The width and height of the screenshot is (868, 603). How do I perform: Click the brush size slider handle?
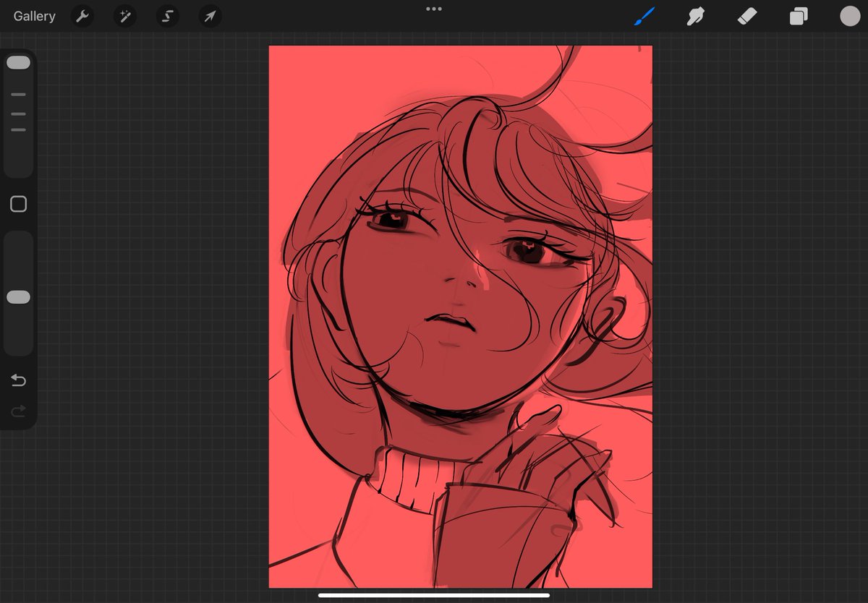(18, 63)
